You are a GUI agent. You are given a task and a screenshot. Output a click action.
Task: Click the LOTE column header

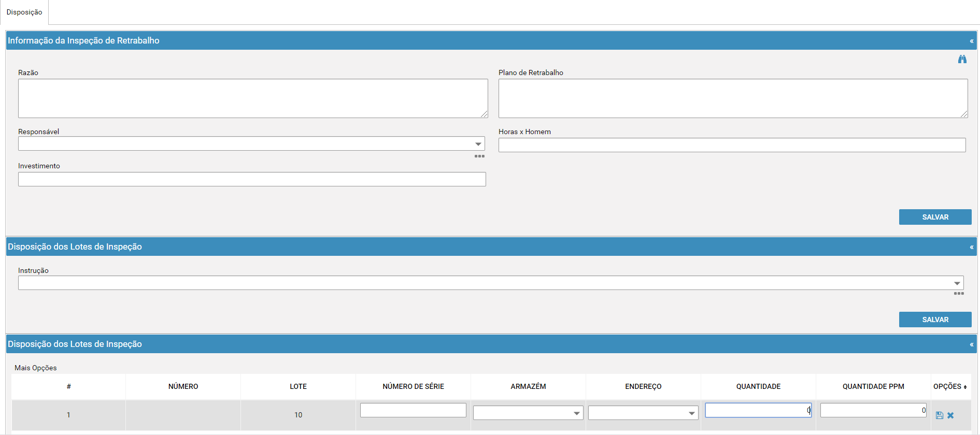pos(298,386)
